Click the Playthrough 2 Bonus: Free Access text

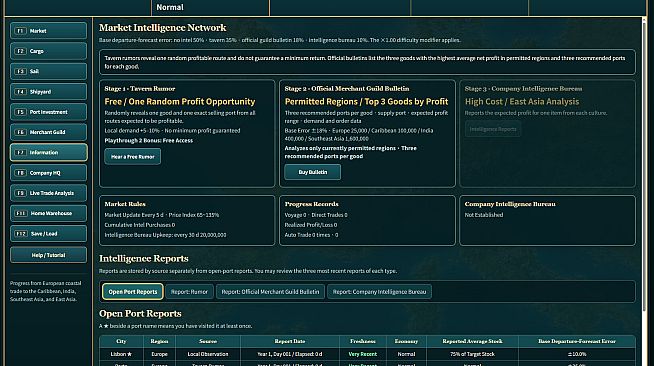(x=148, y=140)
